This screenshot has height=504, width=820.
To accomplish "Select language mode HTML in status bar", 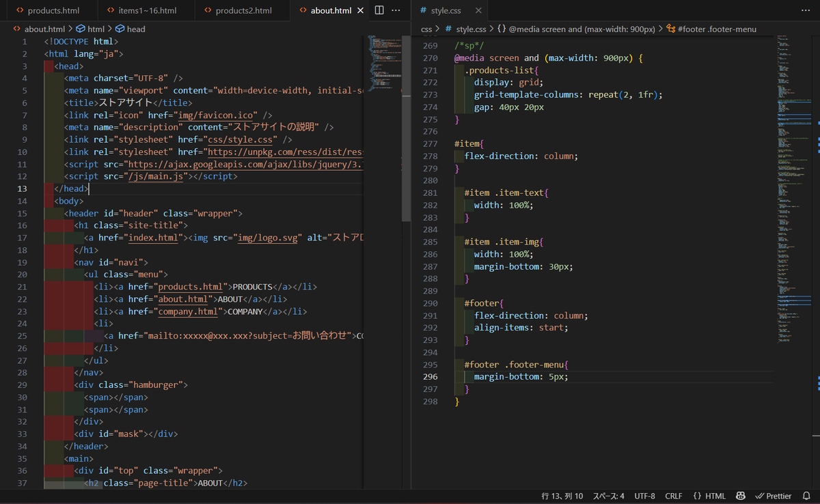I will pos(709,496).
